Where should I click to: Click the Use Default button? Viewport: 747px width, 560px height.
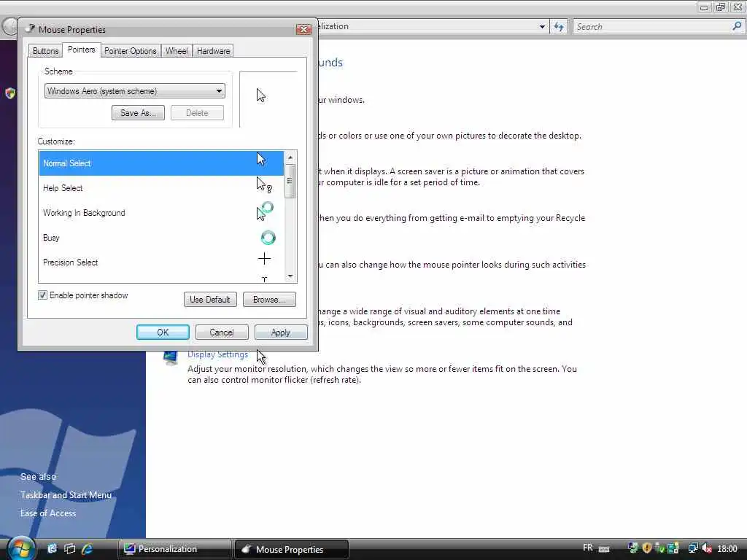pyautogui.click(x=210, y=300)
